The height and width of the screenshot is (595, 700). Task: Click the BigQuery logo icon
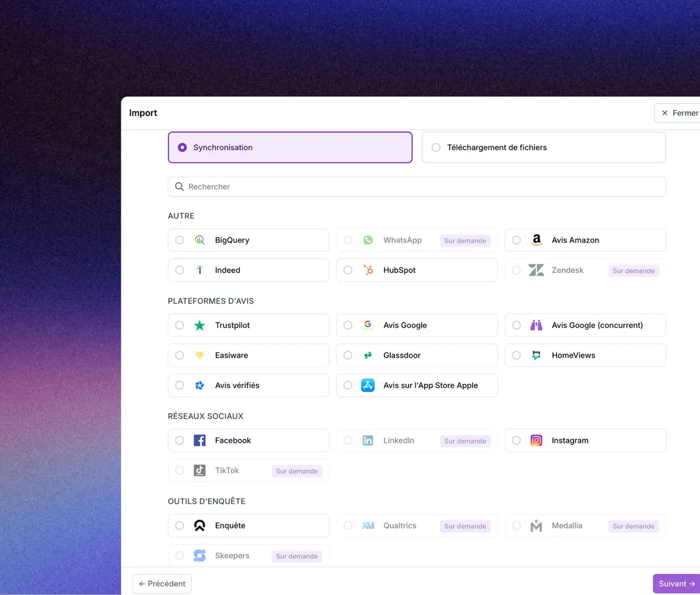pos(199,240)
